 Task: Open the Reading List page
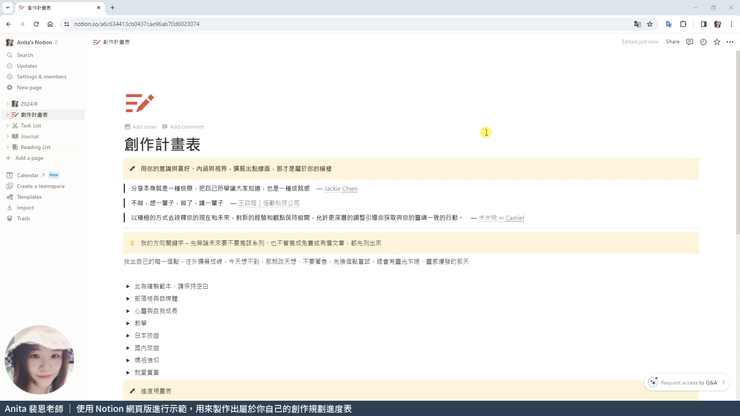pyautogui.click(x=35, y=147)
